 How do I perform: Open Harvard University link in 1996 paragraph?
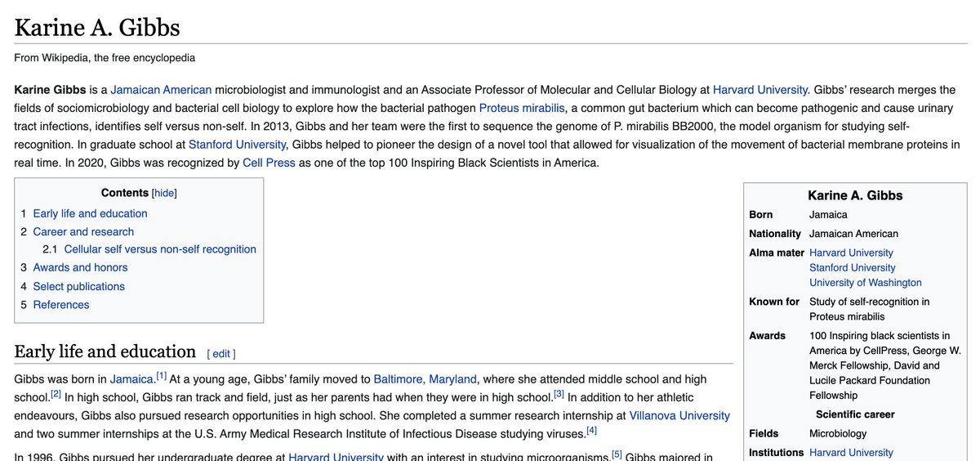click(336, 456)
